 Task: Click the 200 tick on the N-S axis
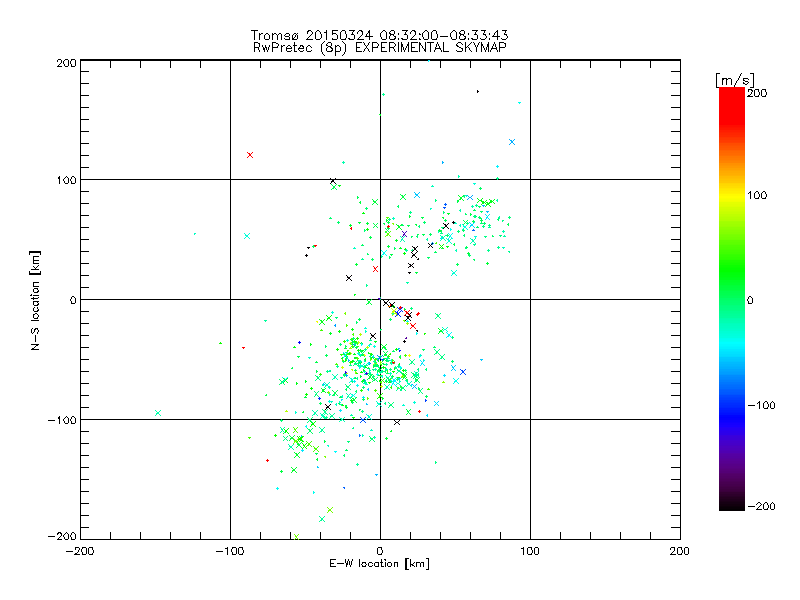click(66, 63)
